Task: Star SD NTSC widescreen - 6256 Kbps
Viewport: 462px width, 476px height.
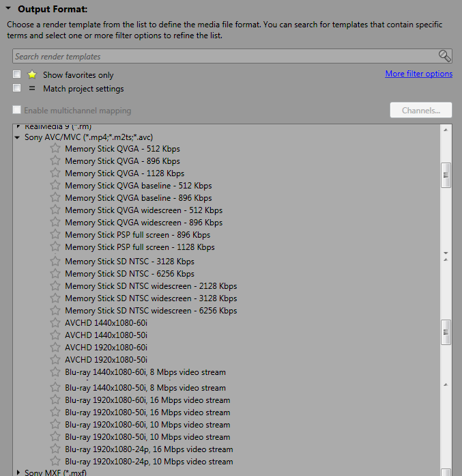Action: click(55, 310)
